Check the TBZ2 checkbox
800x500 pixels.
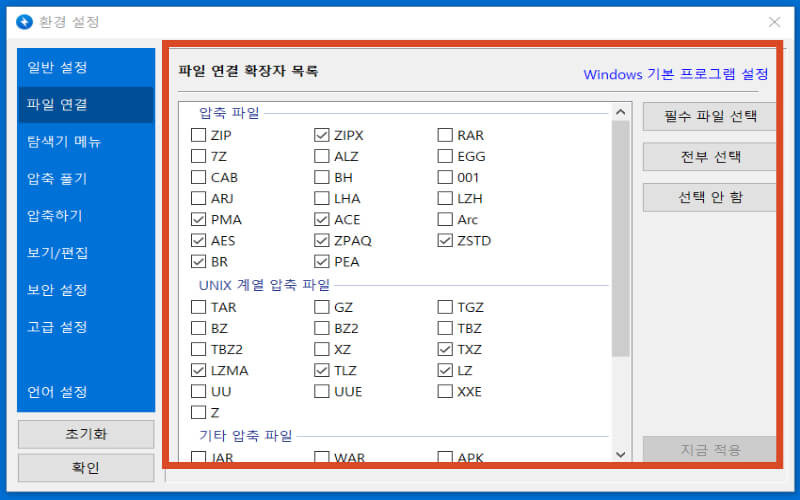pyautogui.click(x=198, y=349)
